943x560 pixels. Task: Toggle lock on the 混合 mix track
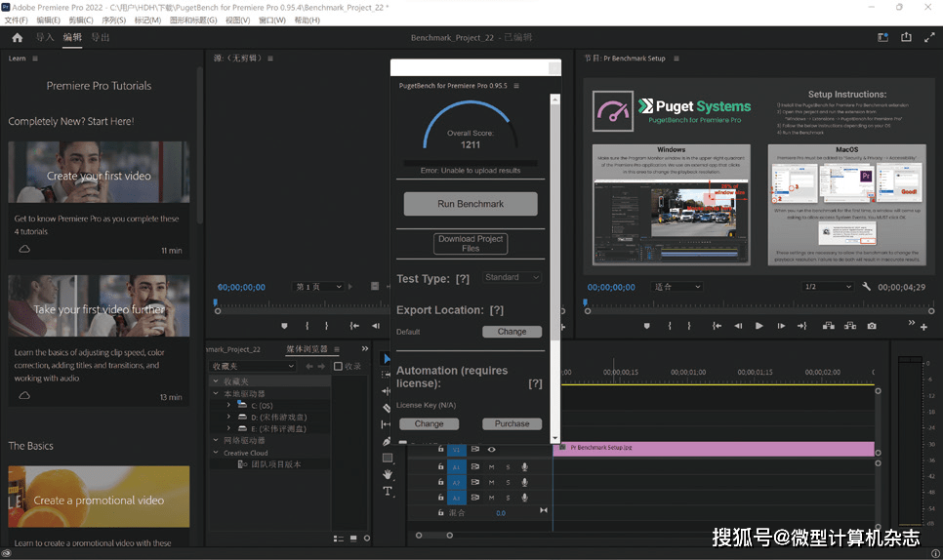(441, 513)
